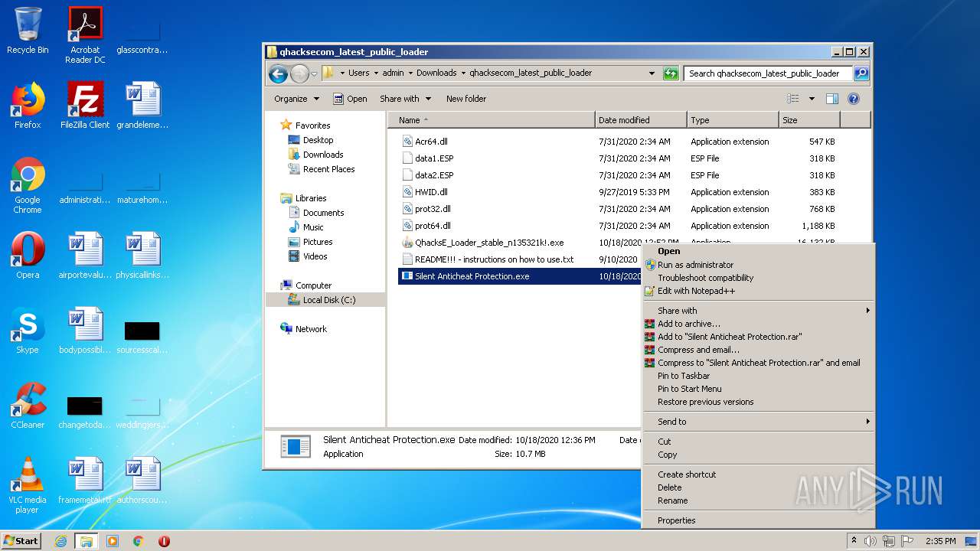Open Firefox desktop shortcut

(x=28, y=105)
